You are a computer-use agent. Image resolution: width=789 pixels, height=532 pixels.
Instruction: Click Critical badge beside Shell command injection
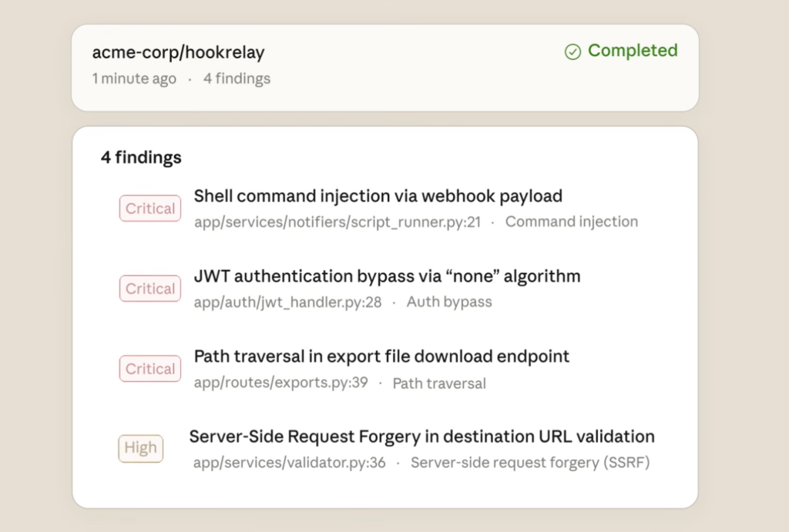click(x=150, y=209)
